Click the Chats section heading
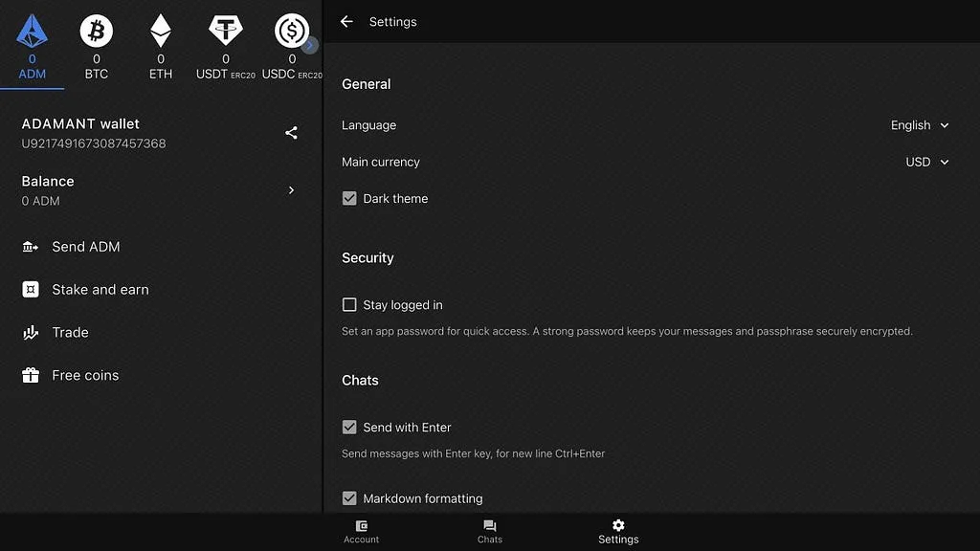980x551 pixels. pos(360,381)
